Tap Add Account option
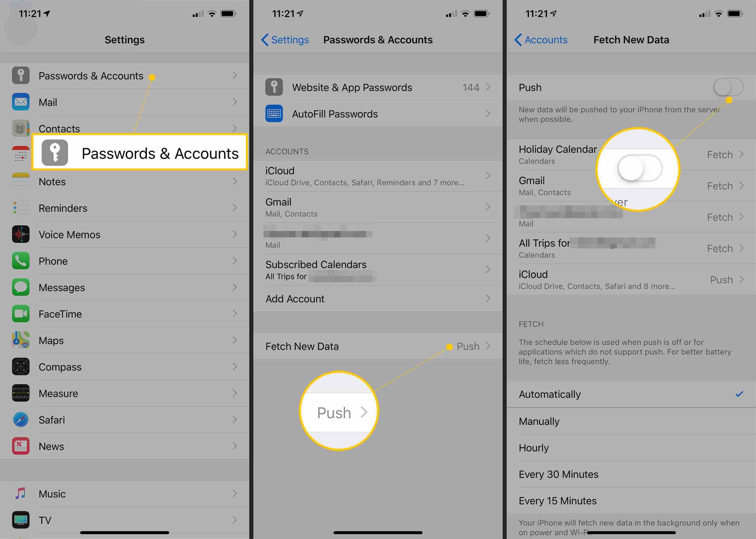The width and height of the screenshot is (756, 539). 378,298
